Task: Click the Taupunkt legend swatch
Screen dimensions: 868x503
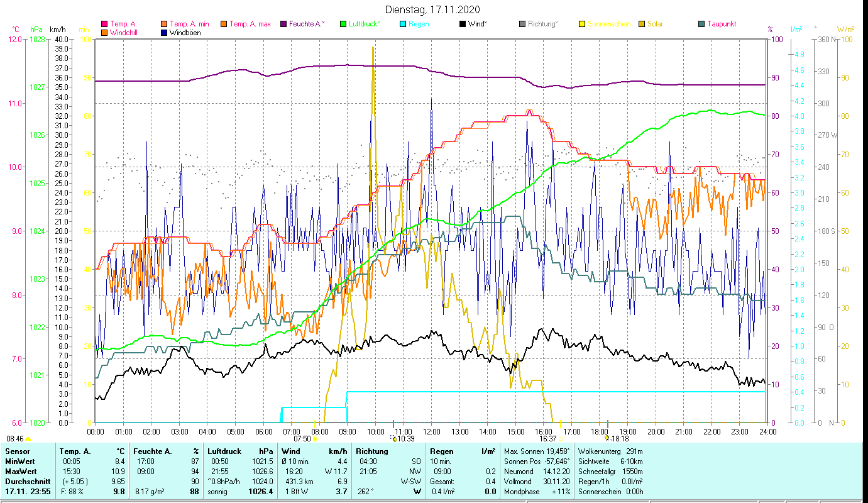Action: click(701, 25)
